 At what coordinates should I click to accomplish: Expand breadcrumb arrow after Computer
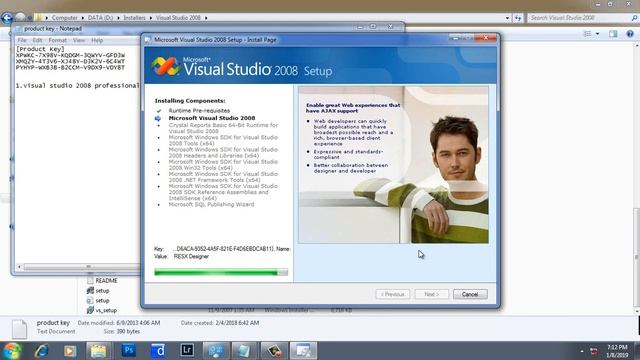pyautogui.click(x=83, y=18)
